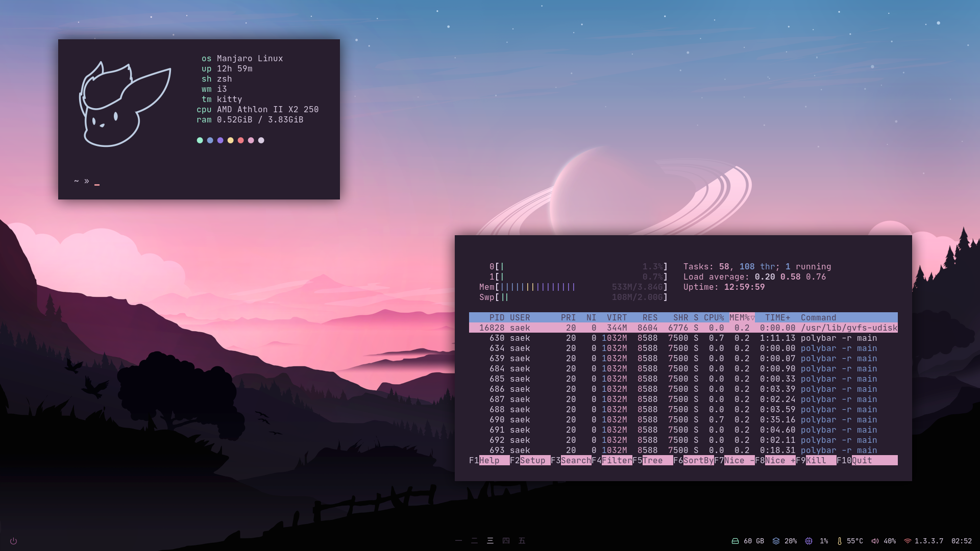Click the yellow color dot in kitty fetch
This screenshot has height=551, width=980.
point(231,140)
